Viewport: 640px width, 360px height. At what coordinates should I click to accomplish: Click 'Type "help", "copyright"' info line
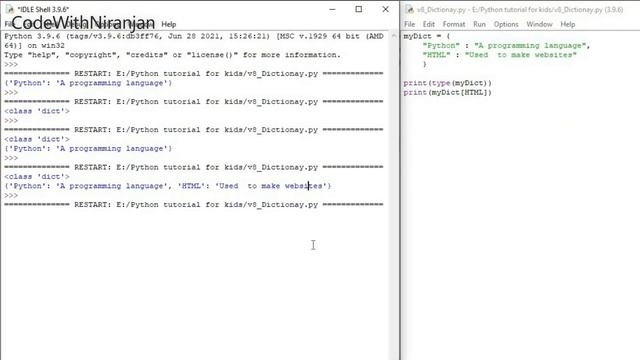[x=172, y=55]
